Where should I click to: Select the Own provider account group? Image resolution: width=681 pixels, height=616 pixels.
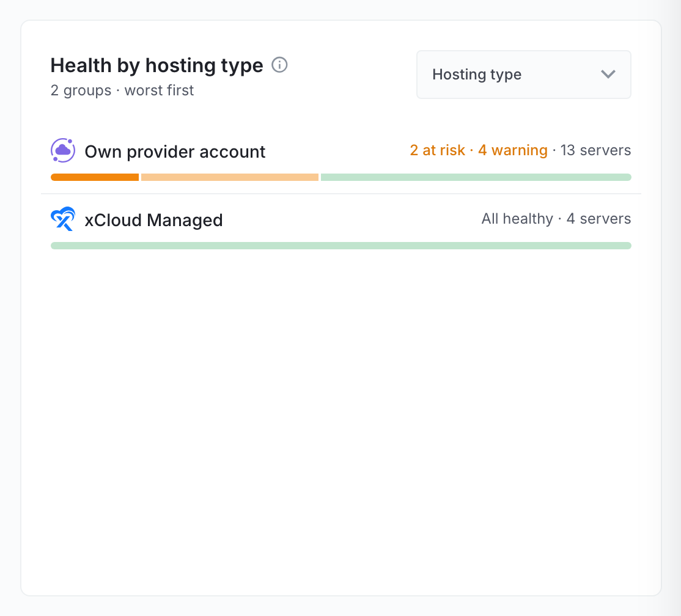coord(340,159)
